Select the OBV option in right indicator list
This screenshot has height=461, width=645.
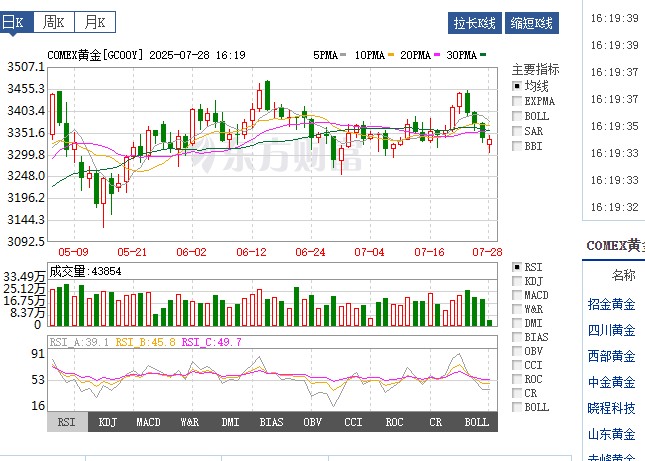[516, 351]
